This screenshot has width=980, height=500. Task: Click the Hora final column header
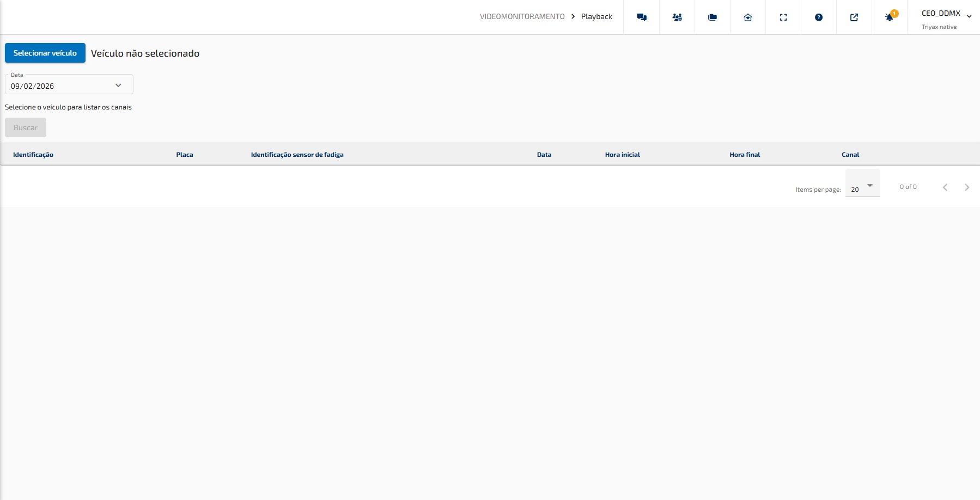pyautogui.click(x=745, y=155)
